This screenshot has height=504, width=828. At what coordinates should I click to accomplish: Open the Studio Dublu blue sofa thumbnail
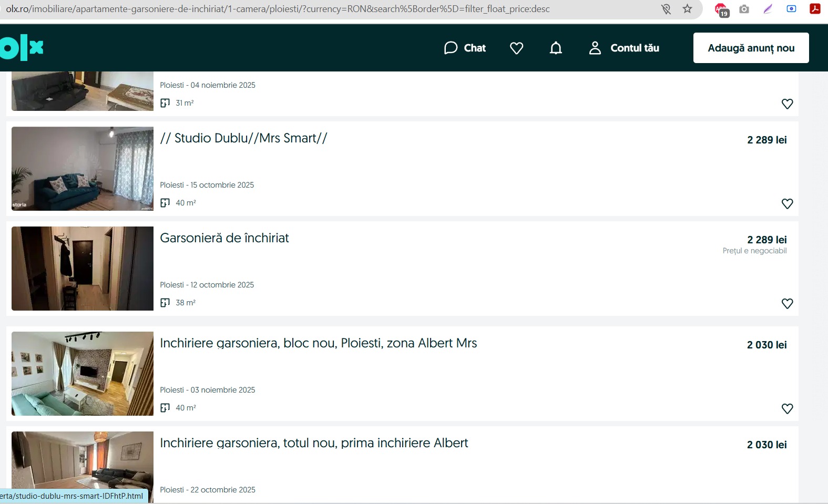(83, 169)
